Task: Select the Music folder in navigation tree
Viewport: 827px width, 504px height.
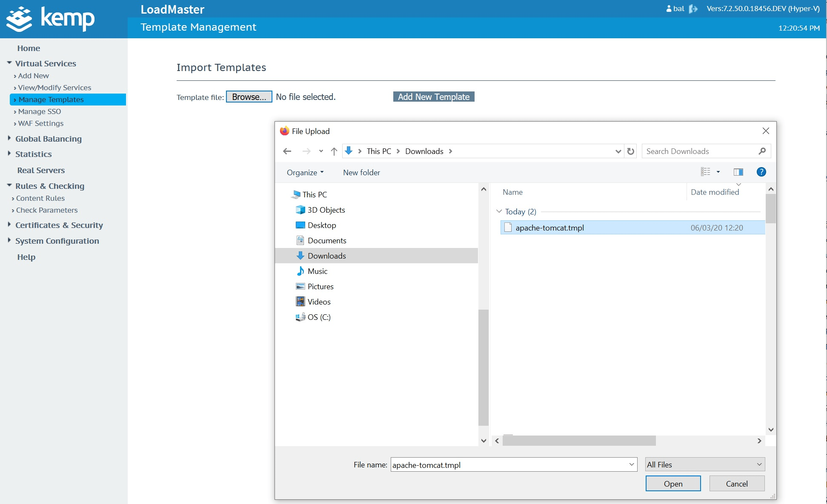Action: pos(317,271)
